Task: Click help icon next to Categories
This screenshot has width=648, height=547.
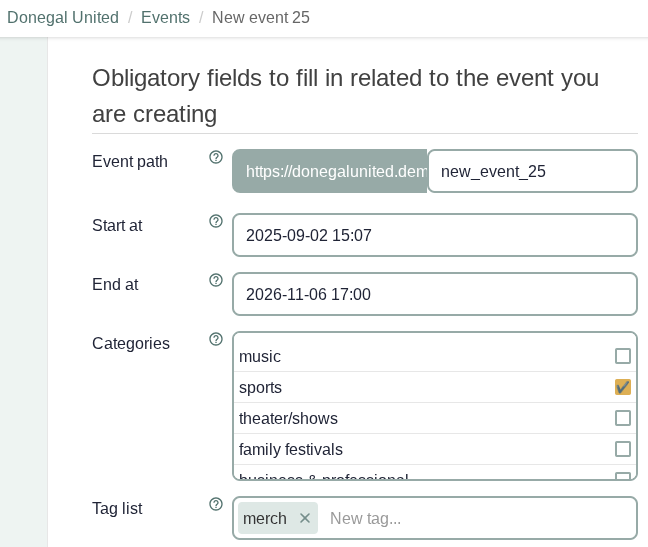Action: pyautogui.click(x=216, y=339)
